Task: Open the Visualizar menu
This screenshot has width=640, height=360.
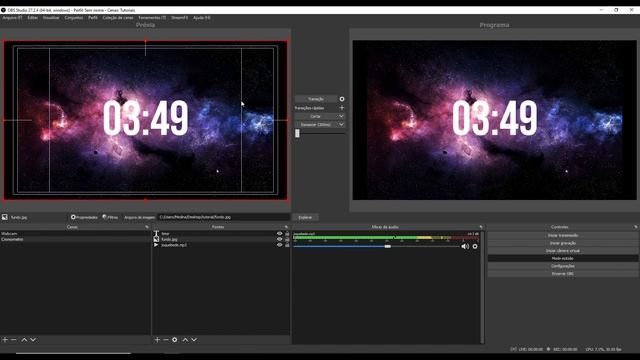Action: click(x=51, y=18)
